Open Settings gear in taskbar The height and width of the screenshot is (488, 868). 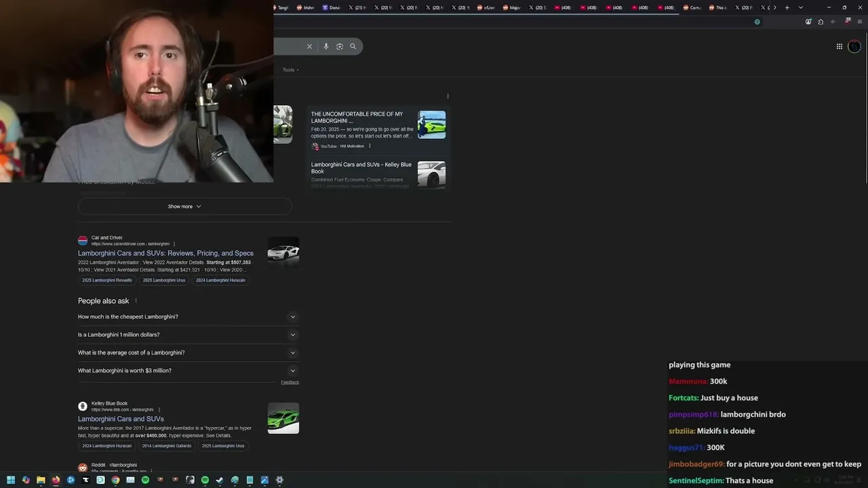[x=279, y=480]
